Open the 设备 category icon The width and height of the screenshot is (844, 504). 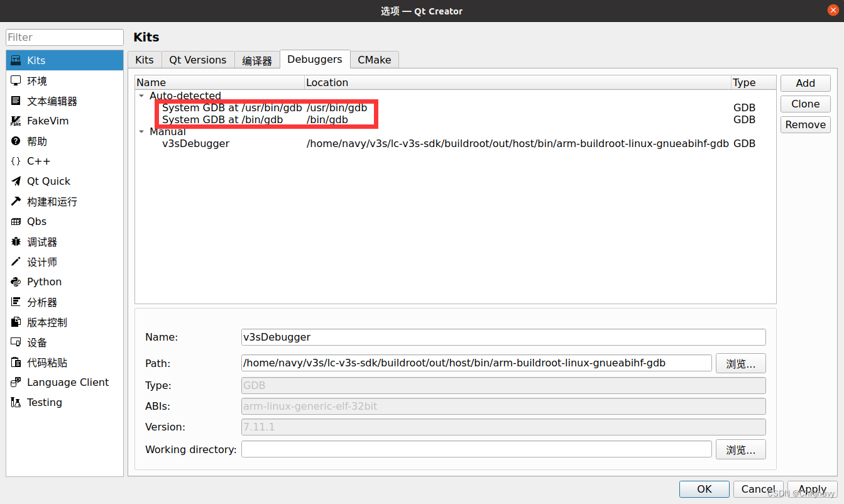[16, 342]
